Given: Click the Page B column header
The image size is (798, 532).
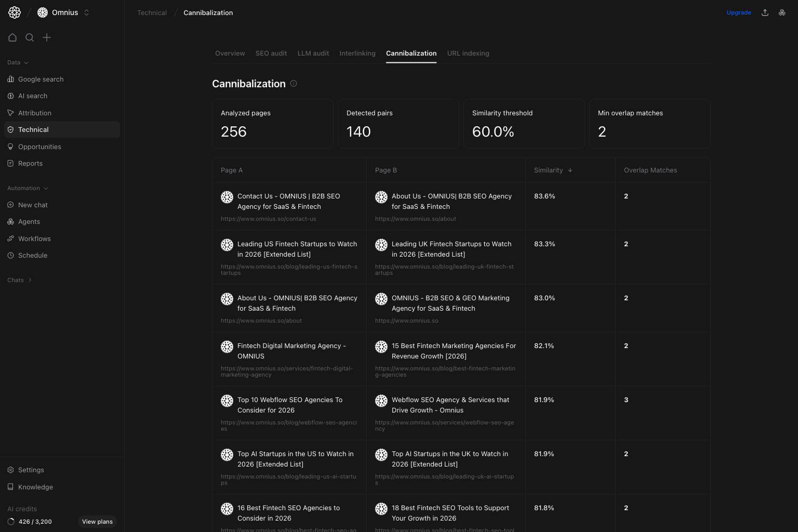Looking at the screenshot, I should point(386,170).
